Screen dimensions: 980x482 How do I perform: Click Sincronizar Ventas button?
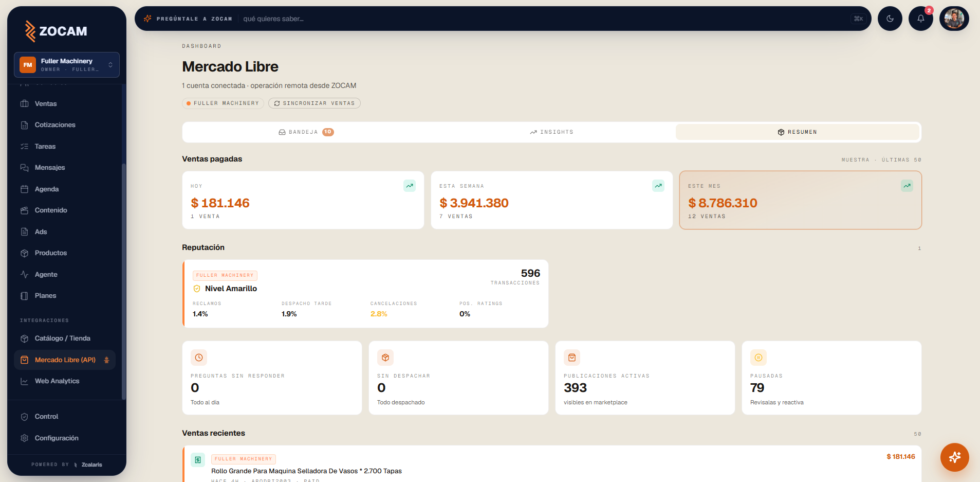[x=315, y=103]
